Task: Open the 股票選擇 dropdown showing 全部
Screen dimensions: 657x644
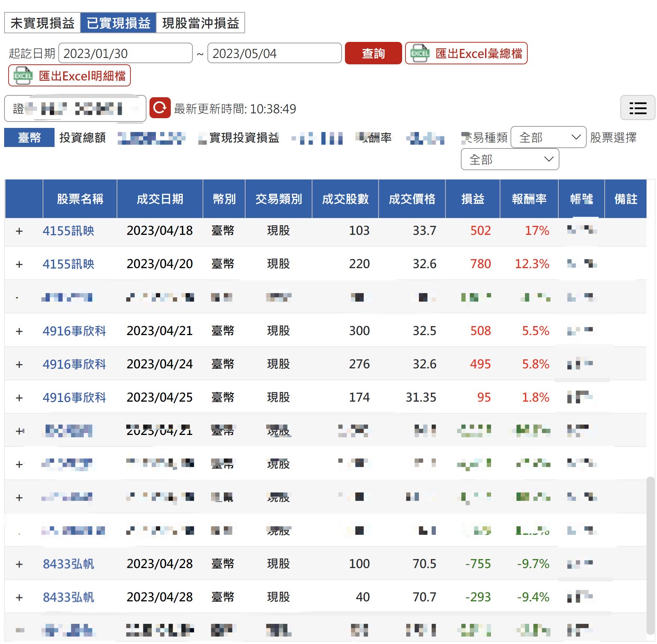Action: [510, 159]
